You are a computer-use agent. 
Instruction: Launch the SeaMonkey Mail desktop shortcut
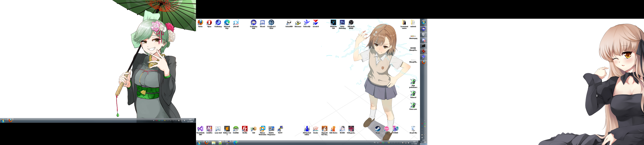tap(254, 24)
